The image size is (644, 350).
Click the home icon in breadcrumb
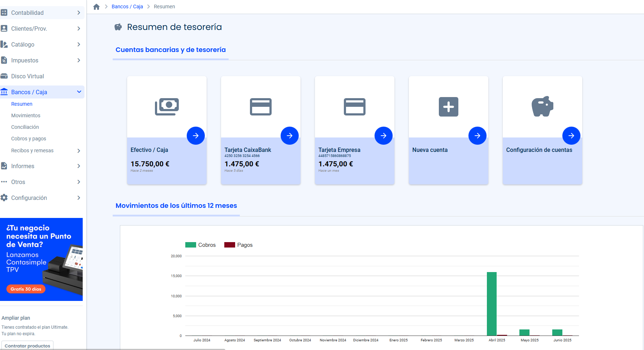tap(96, 7)
